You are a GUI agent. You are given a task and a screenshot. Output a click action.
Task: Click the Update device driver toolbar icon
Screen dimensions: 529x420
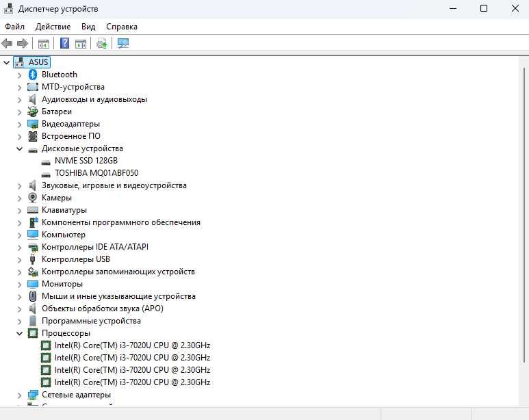tap(101, 44)
